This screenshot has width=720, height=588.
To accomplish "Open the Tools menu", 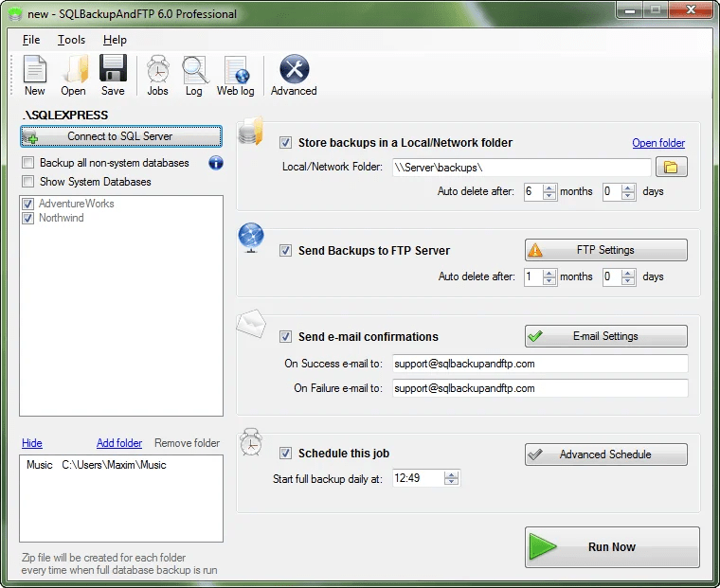I will click(x=71, y=40).
